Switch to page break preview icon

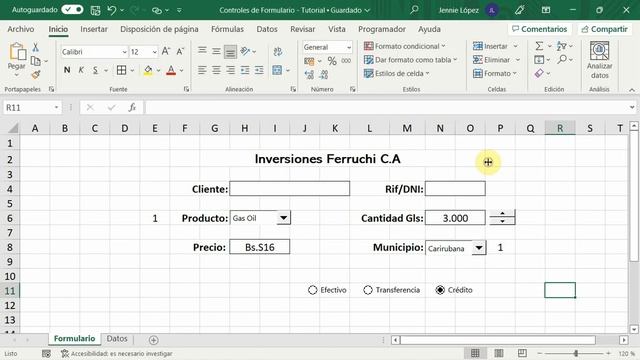(x=522, y=353)
